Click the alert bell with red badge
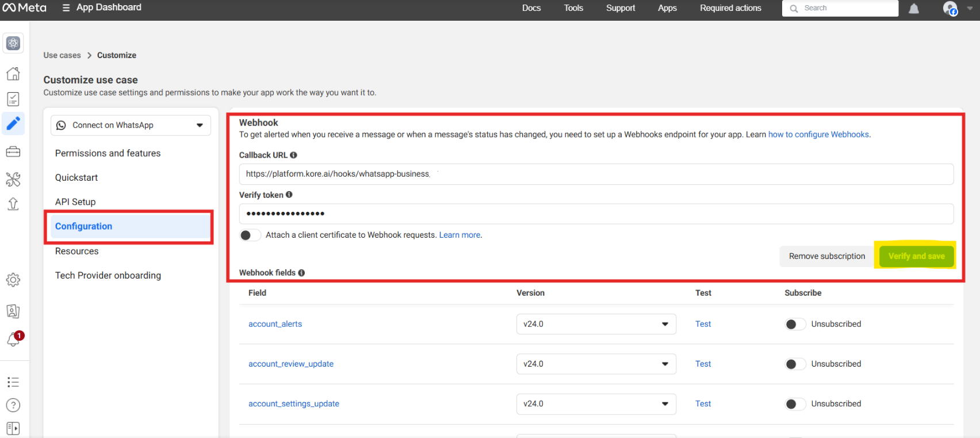Screen dimensions: 980x438 tap(14, 339)
